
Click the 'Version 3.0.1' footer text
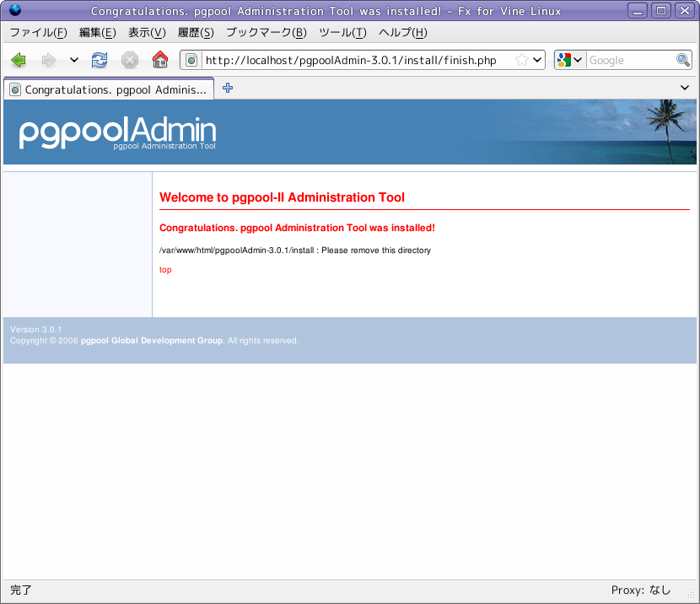tap(35, 330)
